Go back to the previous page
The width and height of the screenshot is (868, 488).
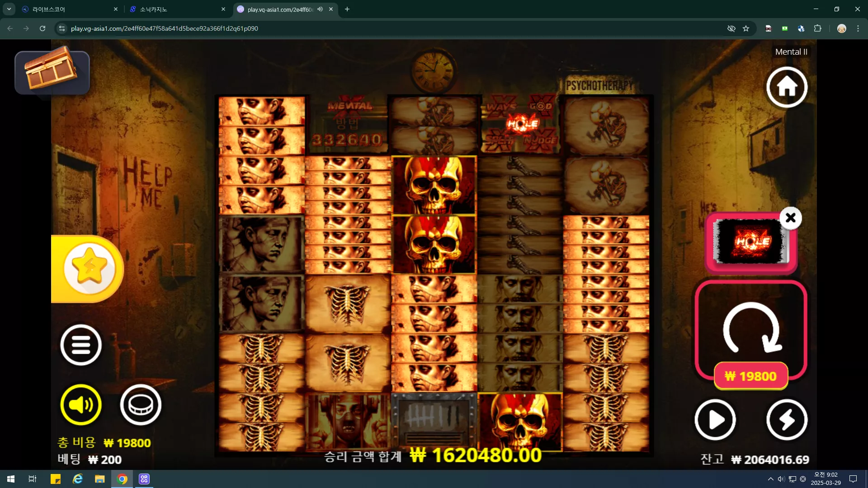(x=10, y=28)
